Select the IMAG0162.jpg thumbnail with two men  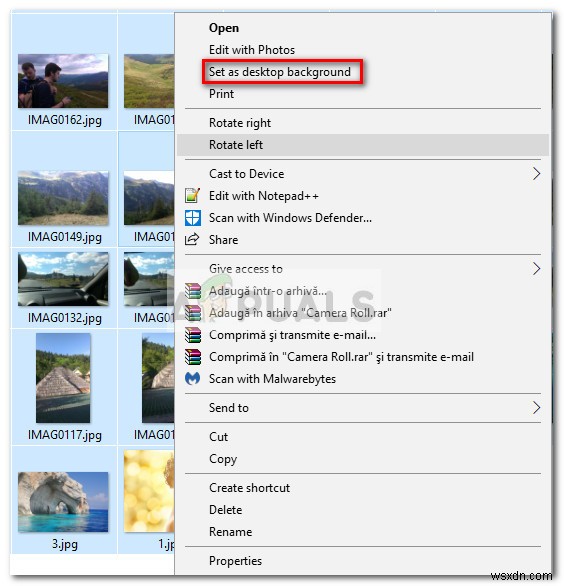tap(63, 81)
